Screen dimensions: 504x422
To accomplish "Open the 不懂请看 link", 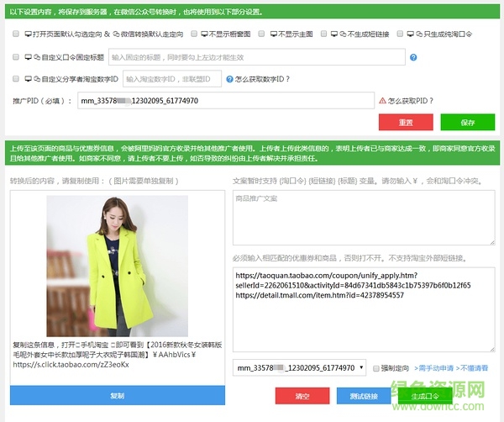I will pos(472,368).
